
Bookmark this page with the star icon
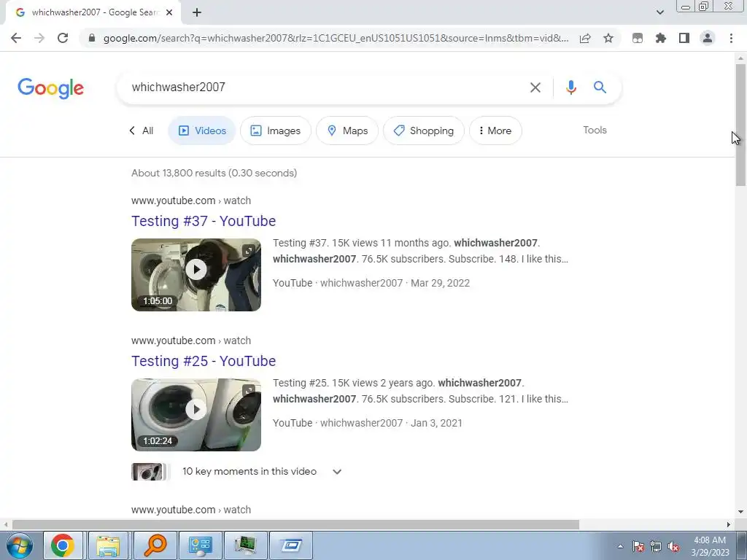608,38
